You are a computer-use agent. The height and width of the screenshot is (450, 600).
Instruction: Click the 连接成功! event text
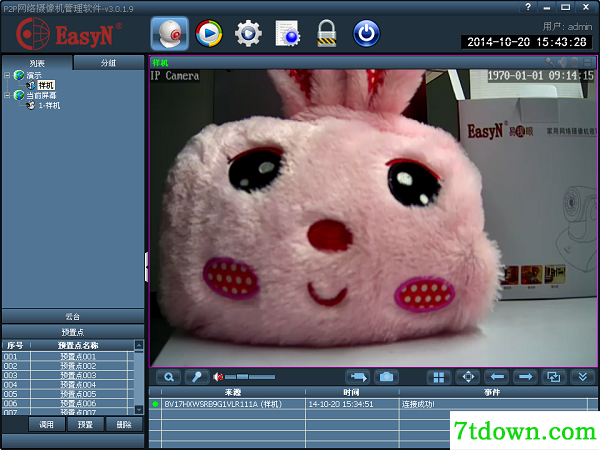(418, 404)
